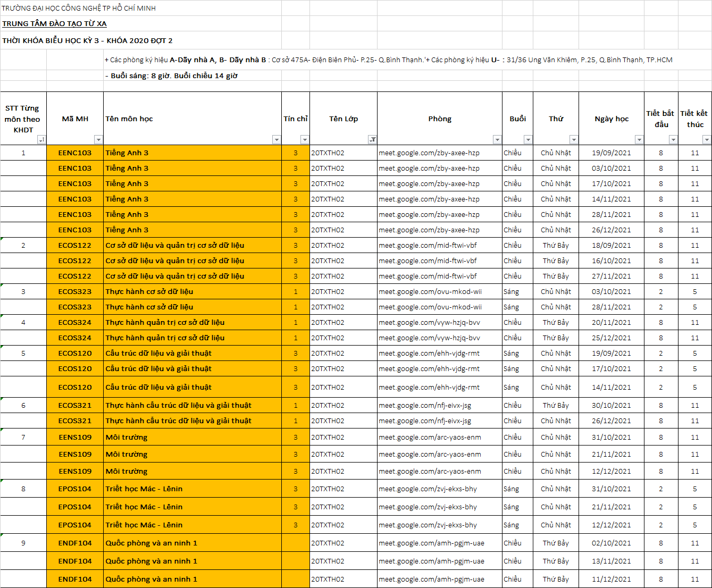Select Cơ sở dữ liệu và quản trị cell dated 16/10/2021
Image resolution: width=712 pixels, height=588 pixels.
[192, 261]
